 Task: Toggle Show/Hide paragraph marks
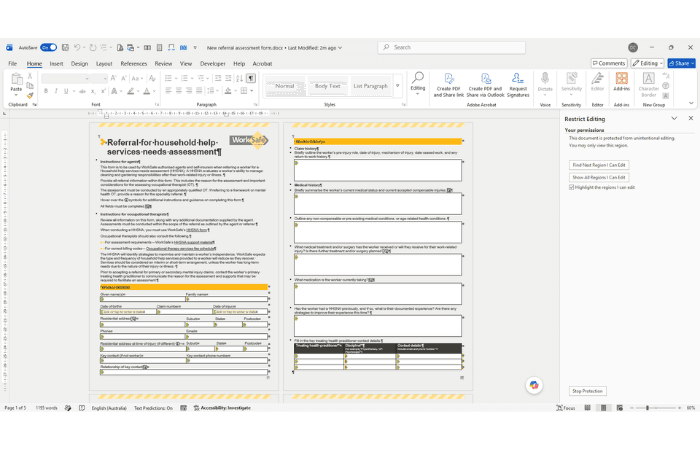251,78
